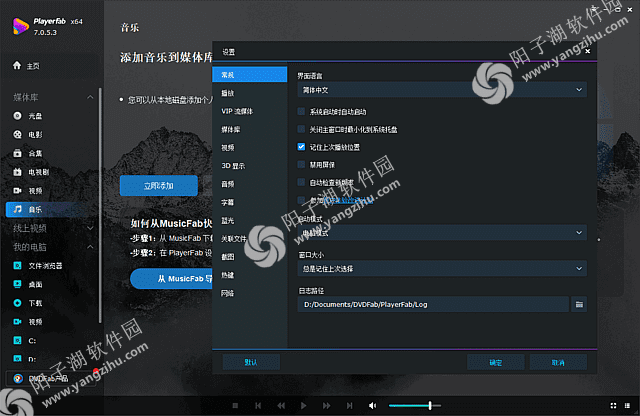Click the playlist grid icon in player bar
The image size is (640, 416).
pos(627,405)
